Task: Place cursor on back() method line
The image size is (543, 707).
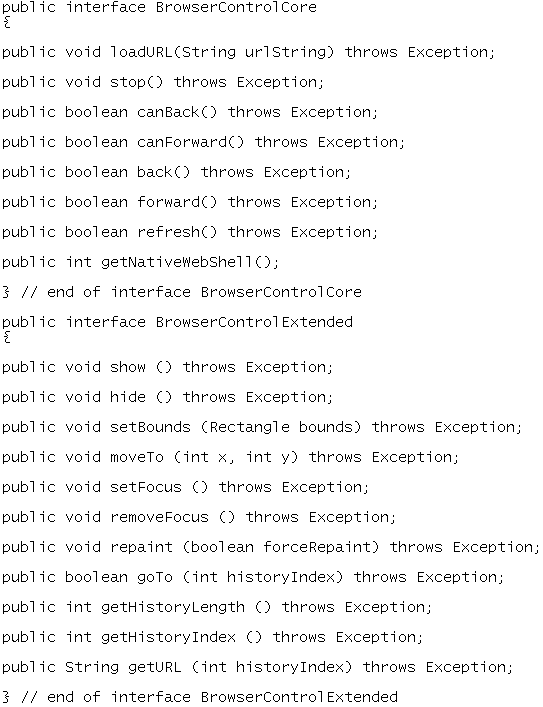Action: tap(176, 172)
